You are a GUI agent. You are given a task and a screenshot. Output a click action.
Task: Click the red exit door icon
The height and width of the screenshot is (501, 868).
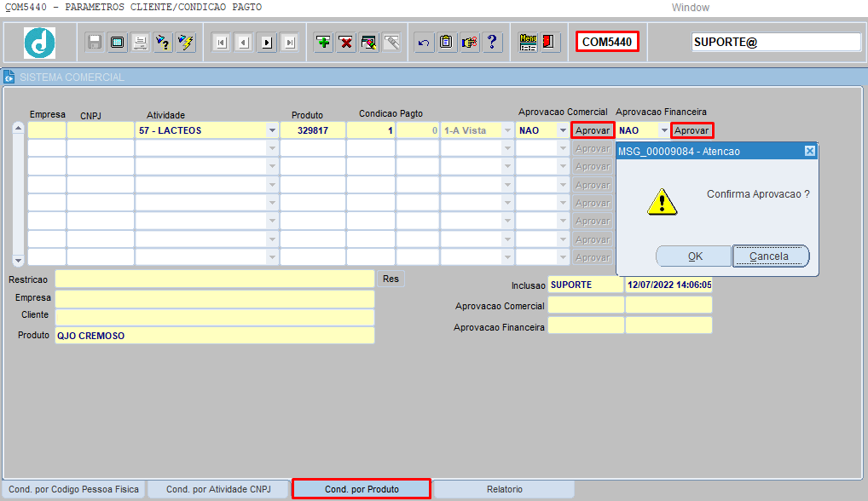click(x=548, y=42)
